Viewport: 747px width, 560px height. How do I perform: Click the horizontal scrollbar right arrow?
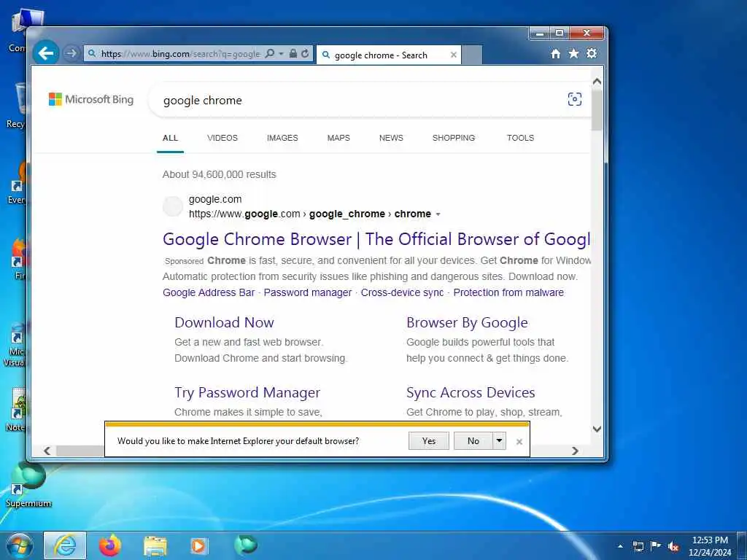coord(575,451)
